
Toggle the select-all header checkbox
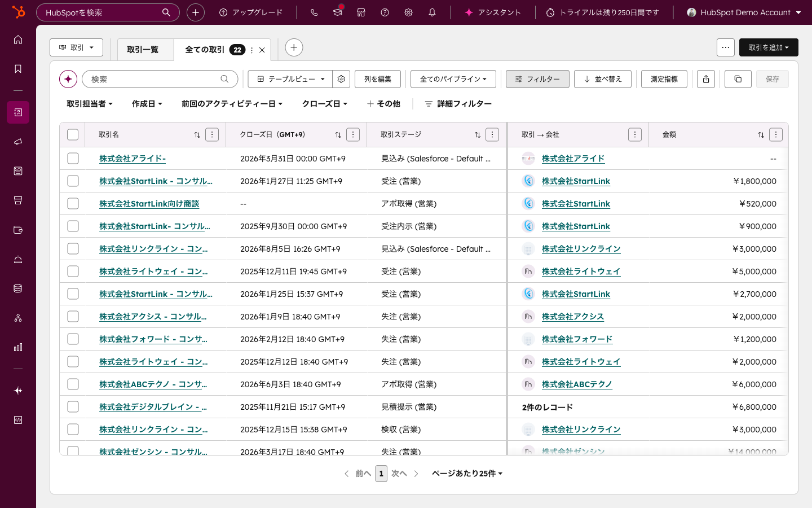click(73, 134)
